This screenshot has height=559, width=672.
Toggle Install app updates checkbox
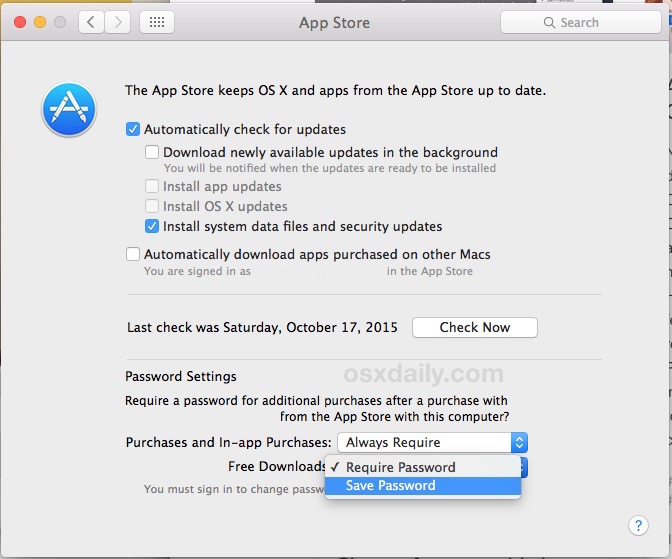[x=152, y=186]
